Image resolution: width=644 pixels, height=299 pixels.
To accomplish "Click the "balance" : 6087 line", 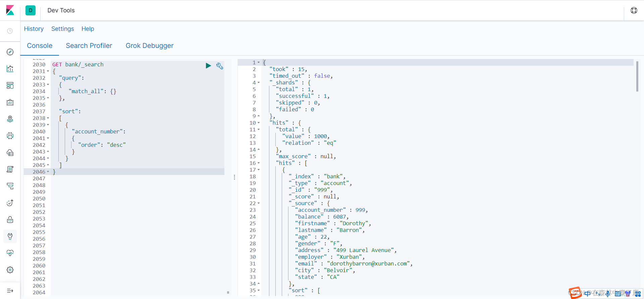I will (322, 217).
